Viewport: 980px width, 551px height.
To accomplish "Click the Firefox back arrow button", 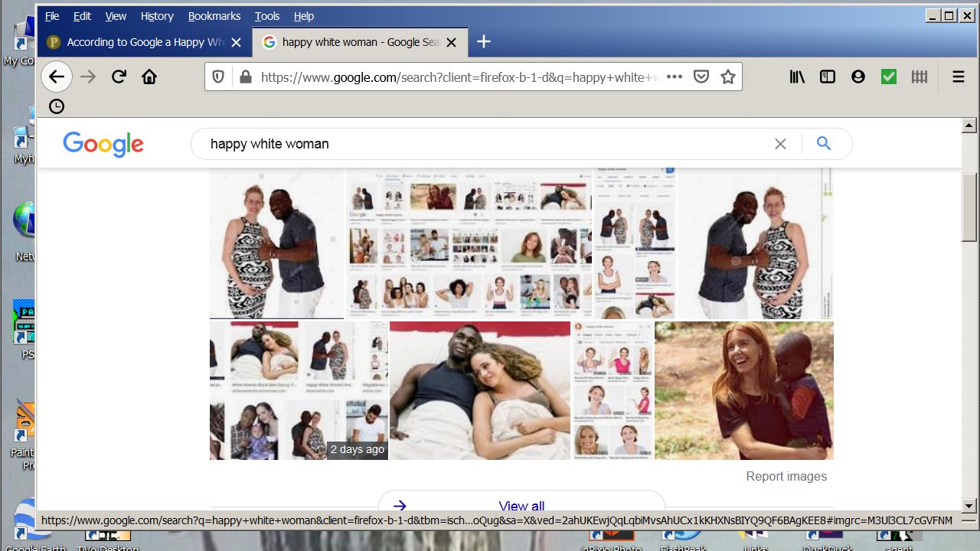I will [x=57, y=77].
